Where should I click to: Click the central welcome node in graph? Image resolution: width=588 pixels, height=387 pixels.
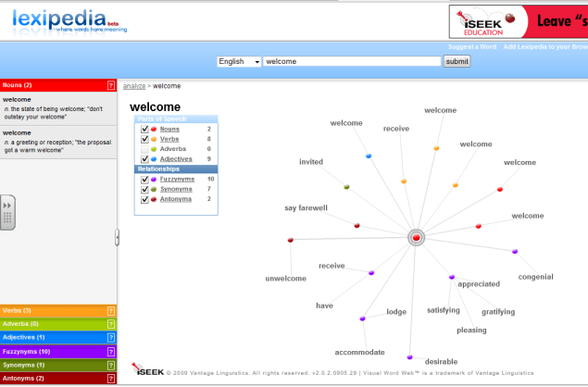[417, 238]
